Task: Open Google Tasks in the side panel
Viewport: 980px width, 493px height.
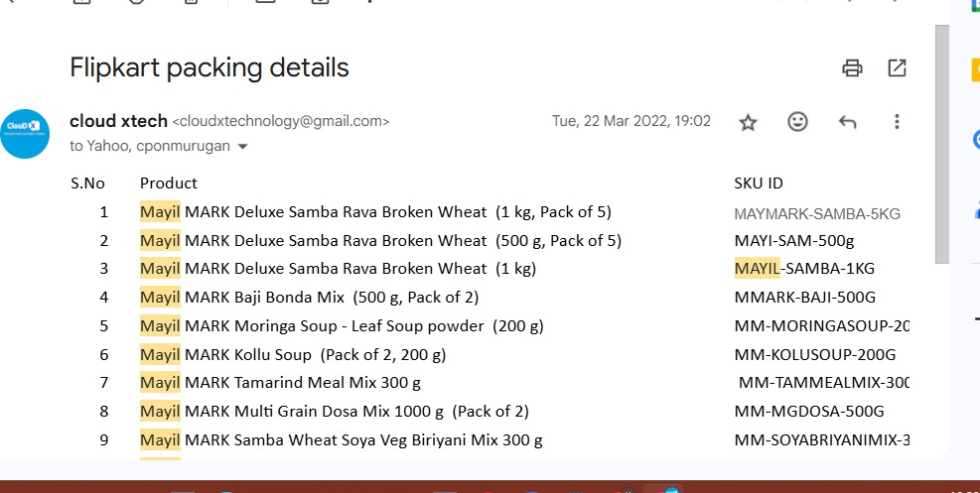Action: (975, 140)
